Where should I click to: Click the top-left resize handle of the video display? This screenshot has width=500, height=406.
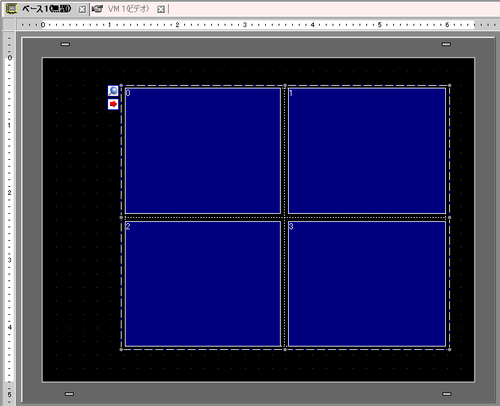121,86
